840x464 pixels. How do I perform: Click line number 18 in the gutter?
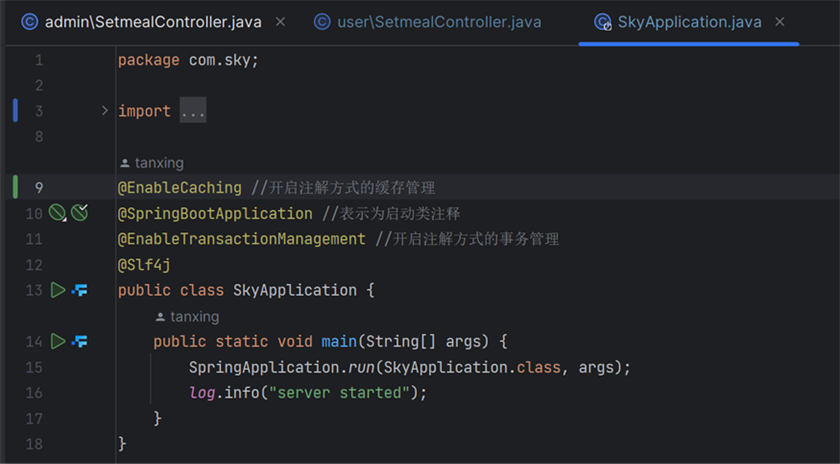point(34,444)
